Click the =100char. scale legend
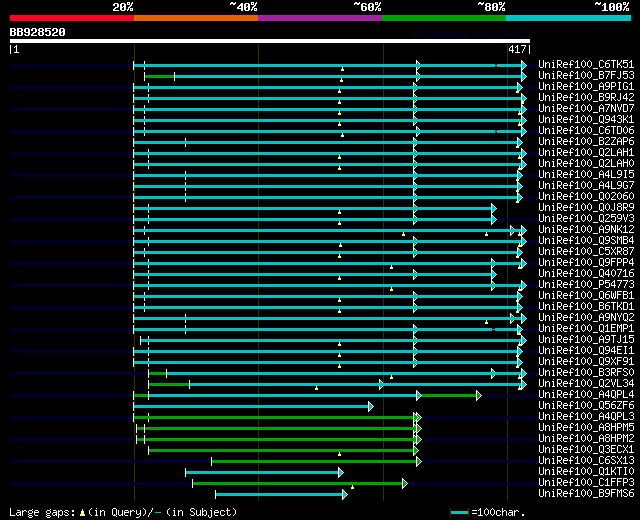Image resolution: width=640 pixels, height=520 pixels. click(x=488, y=512)
